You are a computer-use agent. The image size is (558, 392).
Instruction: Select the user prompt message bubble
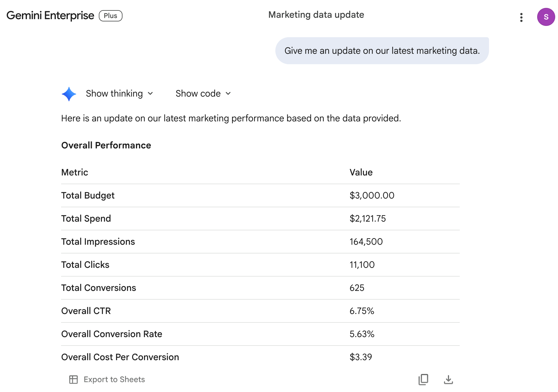pos(382,51)
